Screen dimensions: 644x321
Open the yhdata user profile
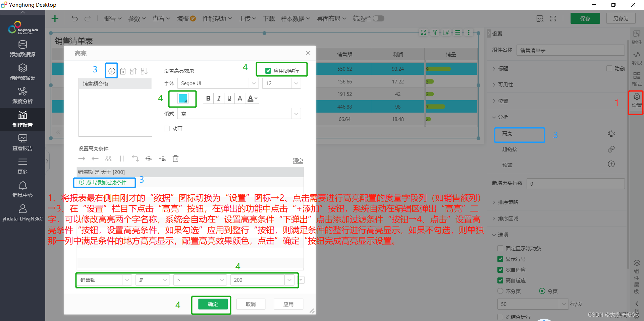22,213
